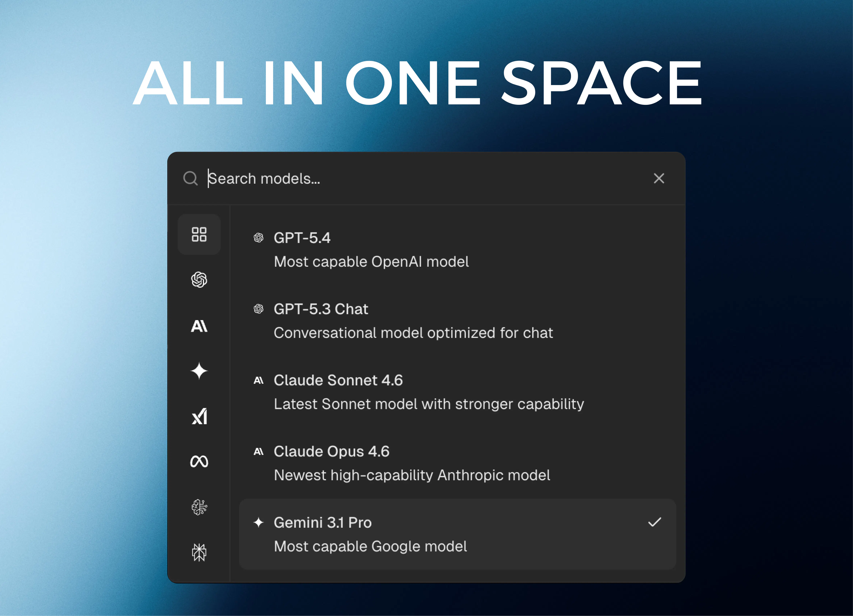Filter by Google Gemini sparkle icon in sidebar
This screenshot has width=853, height=616.
(x=199, y=371)
